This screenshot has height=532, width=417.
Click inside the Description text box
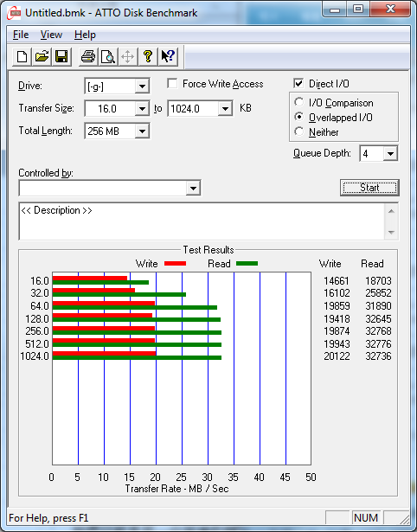202,221
